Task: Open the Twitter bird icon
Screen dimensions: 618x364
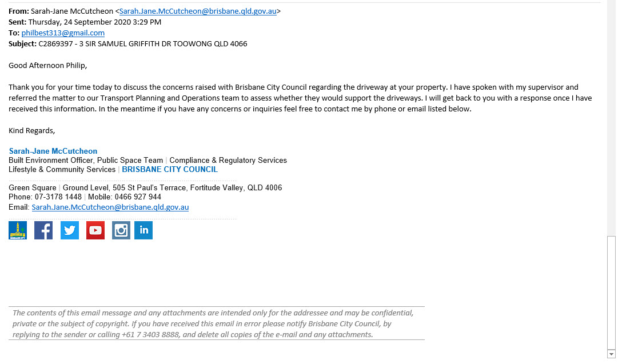Action: [69, 230]
